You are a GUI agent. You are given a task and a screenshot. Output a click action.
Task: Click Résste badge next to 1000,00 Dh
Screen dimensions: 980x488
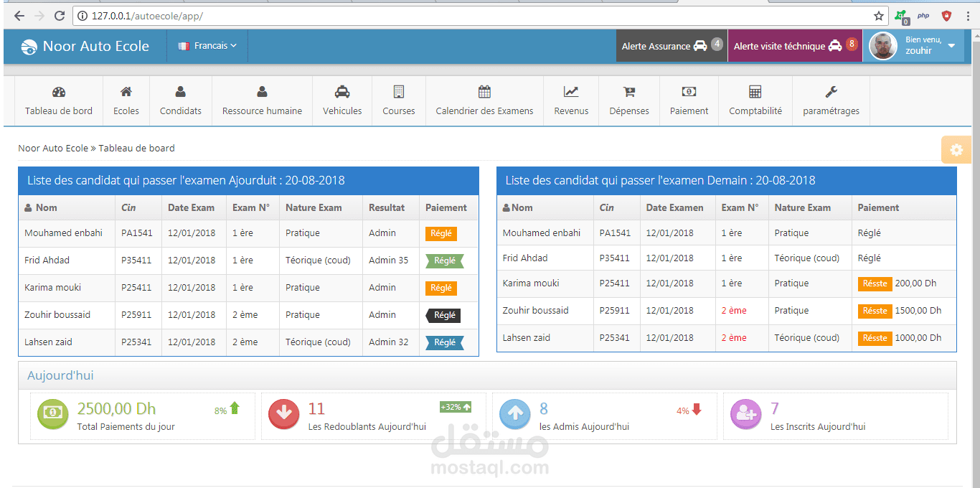click(x=875, y=338)
